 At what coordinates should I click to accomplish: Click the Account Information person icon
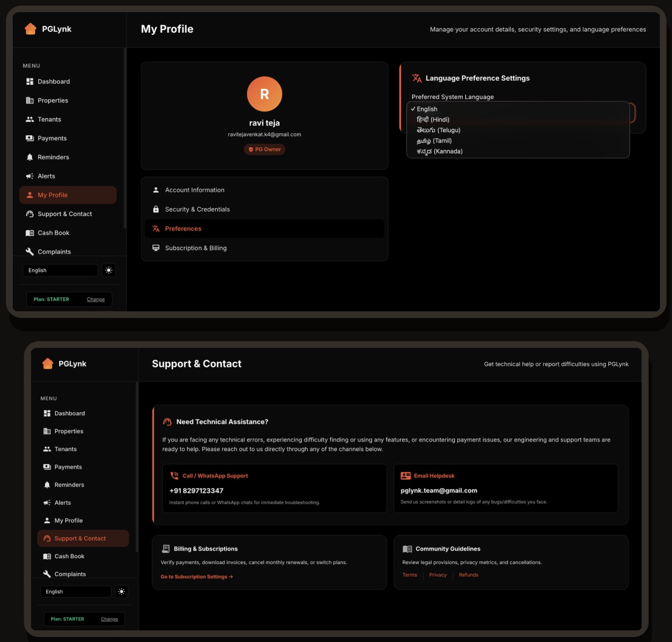click(156, 190)
